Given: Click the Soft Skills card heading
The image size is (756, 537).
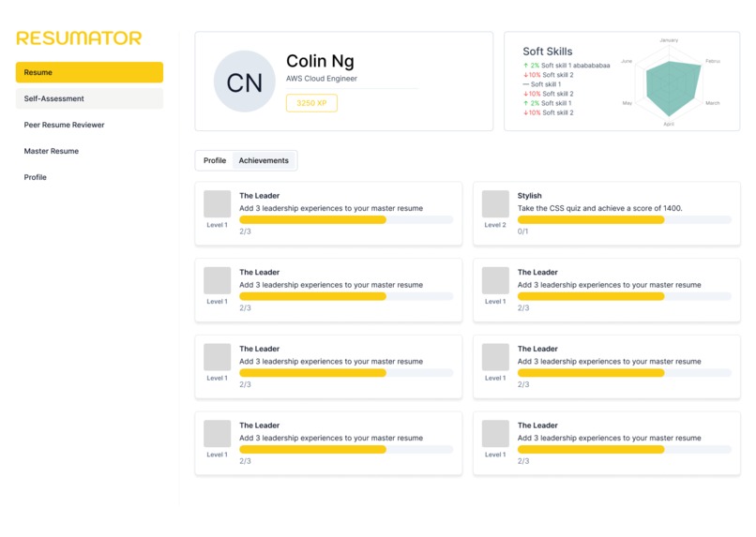Looking at the screenshot, I should (x=547, y=52).
